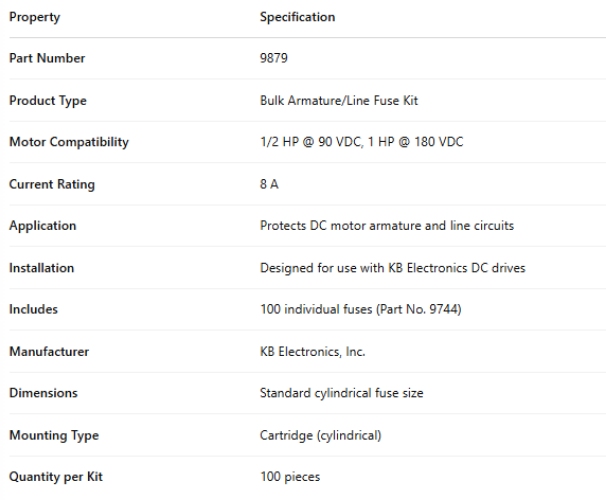Click the Specification column header
606x500 pixels.
(x=297, y=17)
